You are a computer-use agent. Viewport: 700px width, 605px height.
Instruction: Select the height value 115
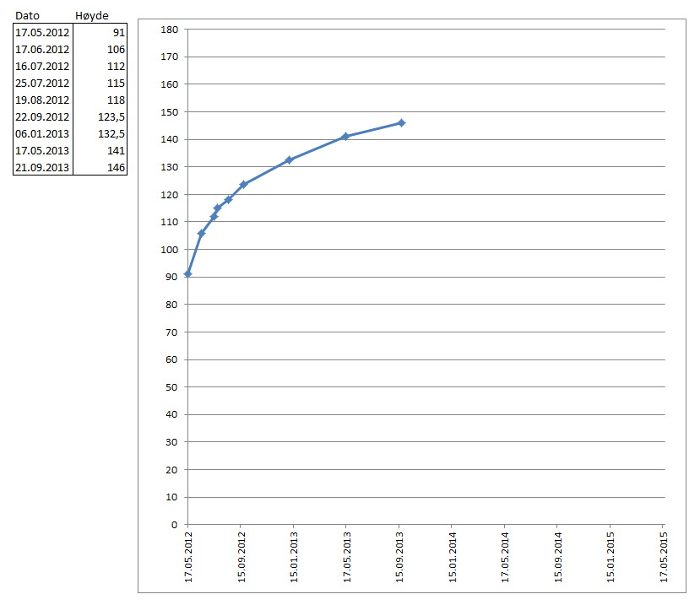(116, 84)
